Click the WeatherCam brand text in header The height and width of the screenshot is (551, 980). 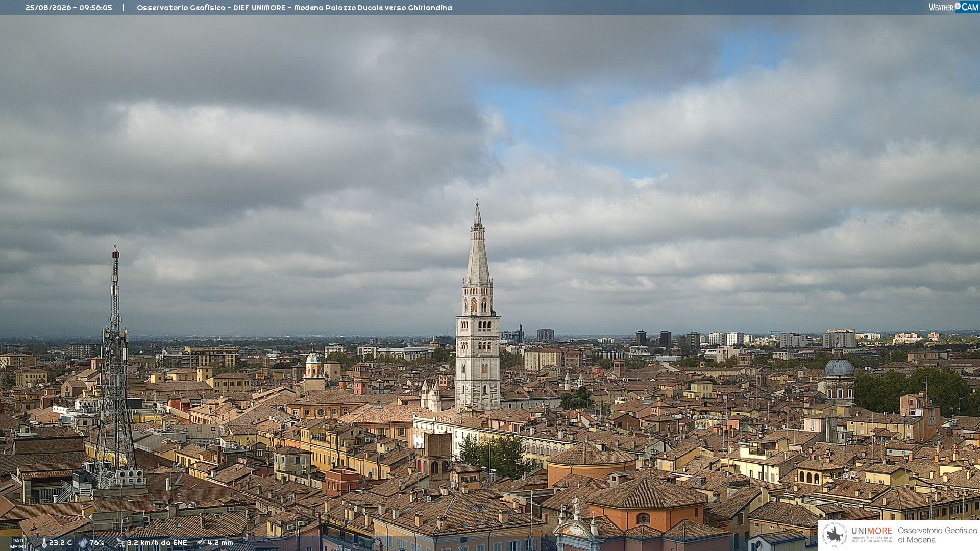coord(953,7)
